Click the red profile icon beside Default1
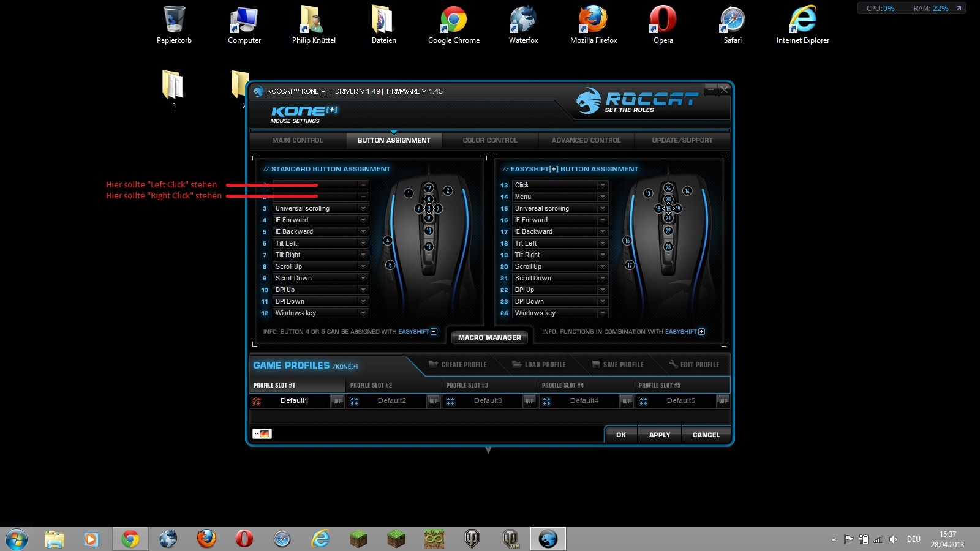 pyautogui.click(x=257, y=401)
